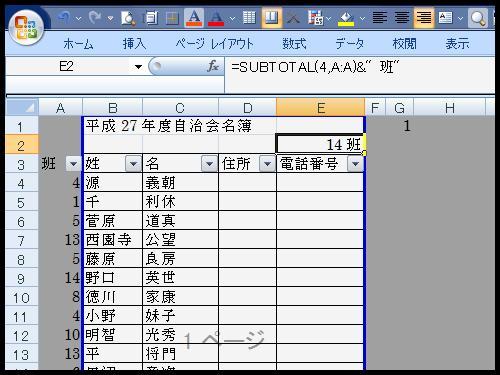500x375 pixels.
Task: Switch to the 数式 ribbon tab
Action: [294, 44]
